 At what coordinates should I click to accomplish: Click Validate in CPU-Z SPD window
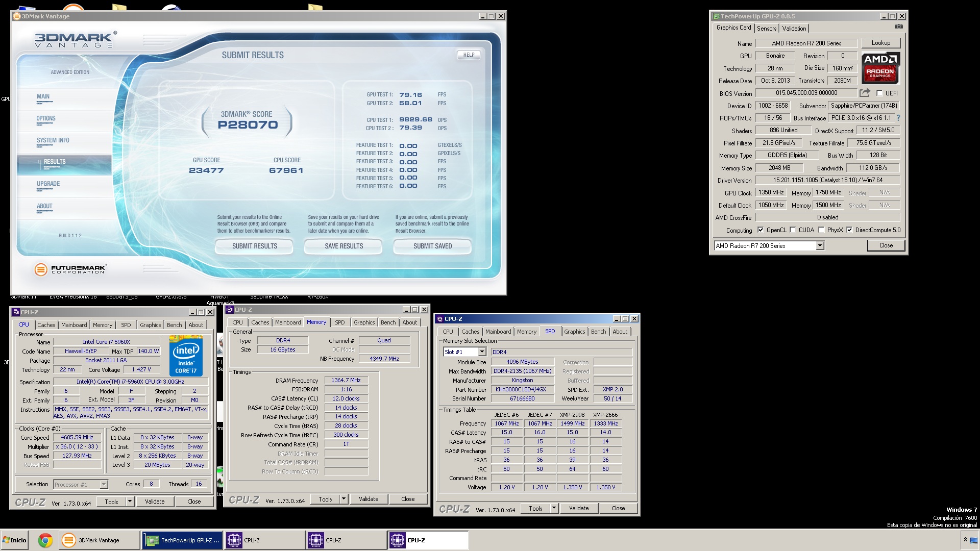[579, 508]
